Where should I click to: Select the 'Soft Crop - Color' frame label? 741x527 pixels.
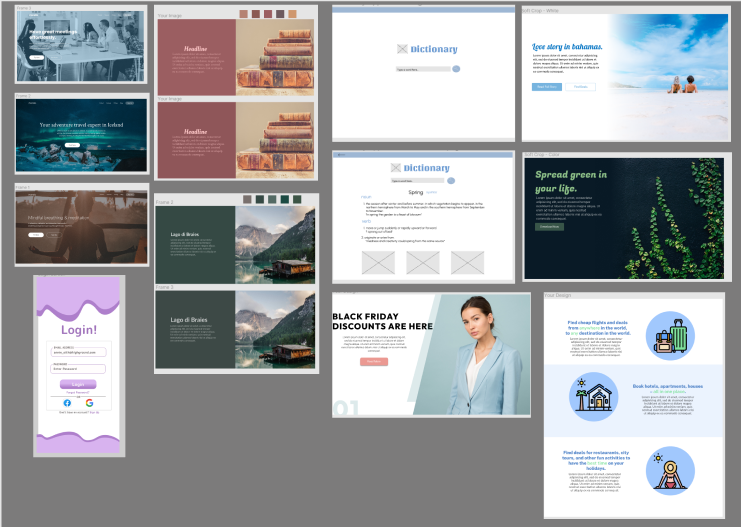[x=543, y=155]
